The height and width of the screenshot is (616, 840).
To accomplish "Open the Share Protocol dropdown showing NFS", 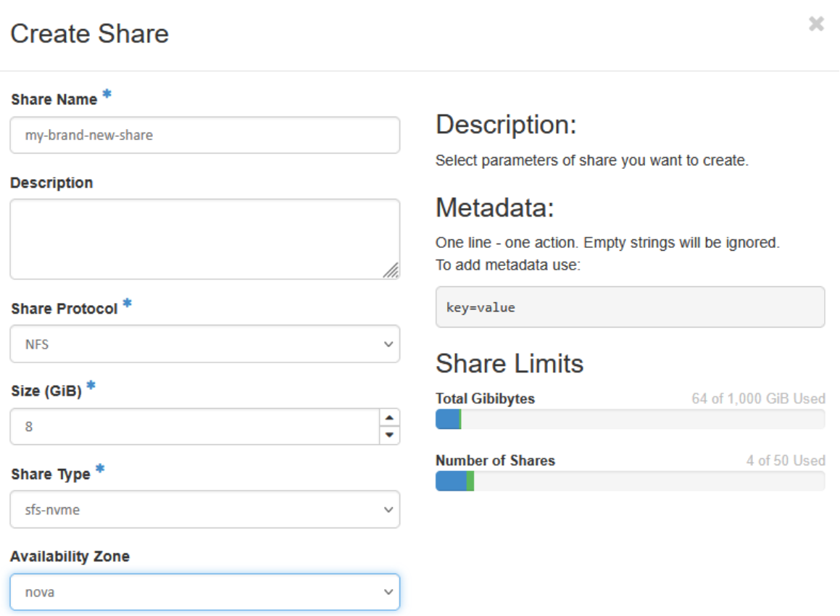I will click(x=204, y=344).
